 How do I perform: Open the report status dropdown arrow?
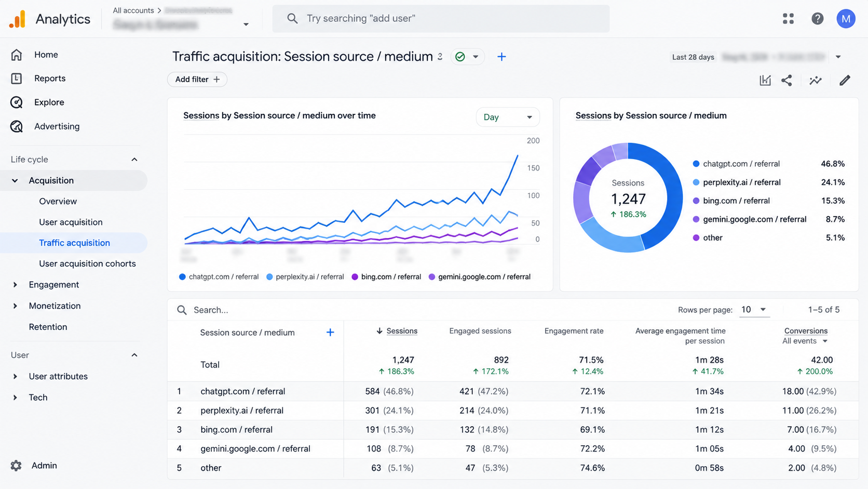(x=476, y=57)
